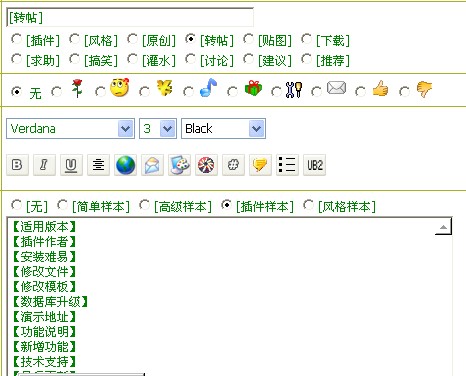Select the [求助] radio option
The height and width of the screenshot is (376, 466).
tap(16, 59)
